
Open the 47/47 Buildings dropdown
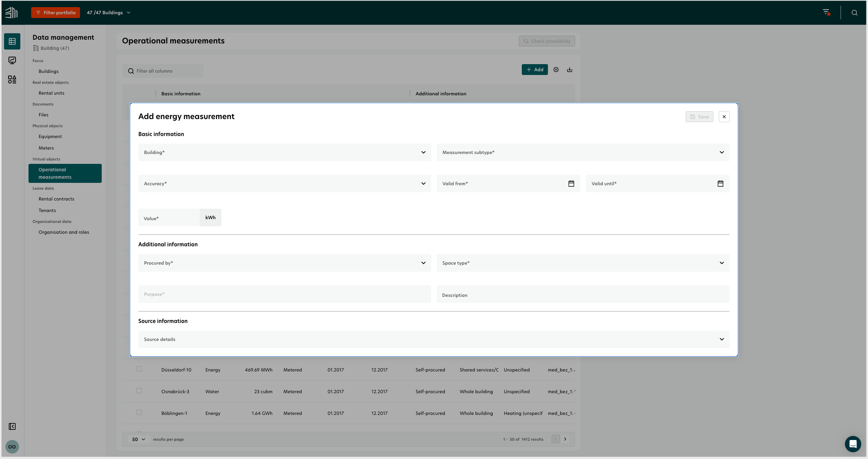tap(108, 13)
